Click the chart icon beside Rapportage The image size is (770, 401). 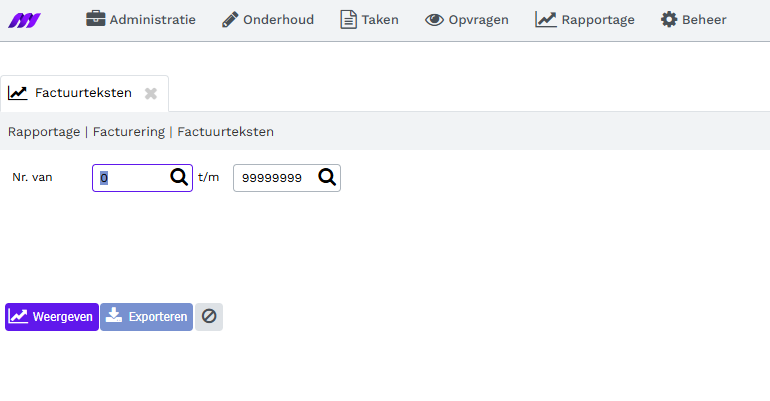tap(546, 20)
